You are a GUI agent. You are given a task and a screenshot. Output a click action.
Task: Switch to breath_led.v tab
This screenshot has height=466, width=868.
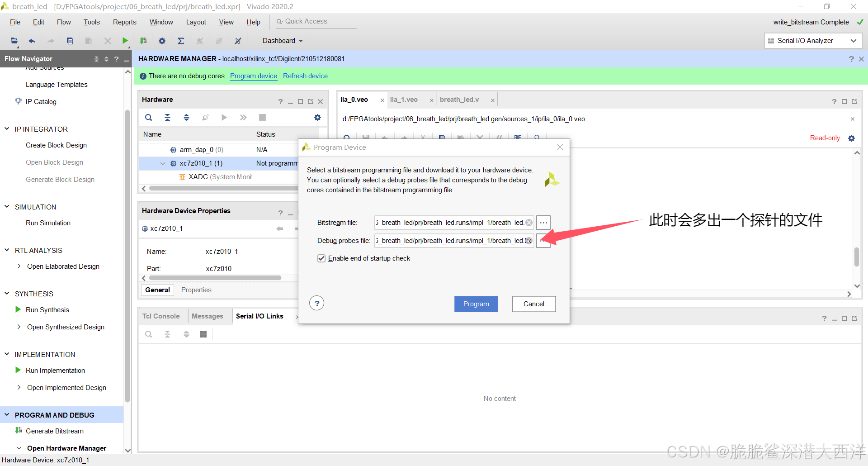click(459, 100)
